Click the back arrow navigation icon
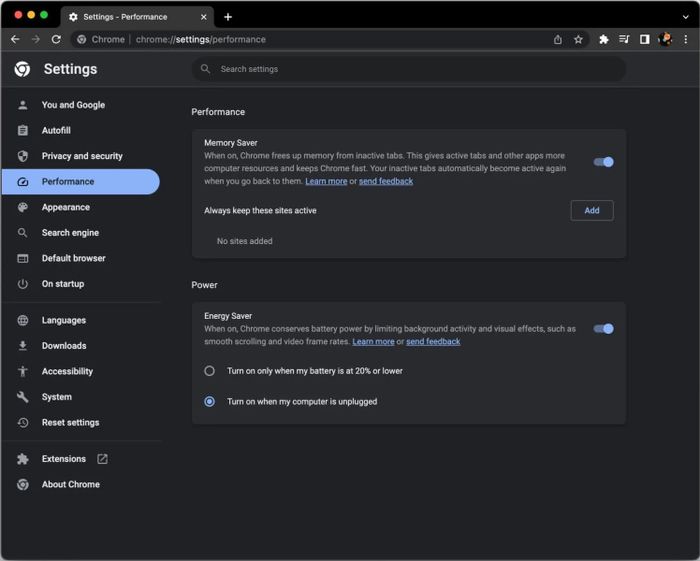The width and height of the screenshot is (700, 561). click(x=15, y=39)
